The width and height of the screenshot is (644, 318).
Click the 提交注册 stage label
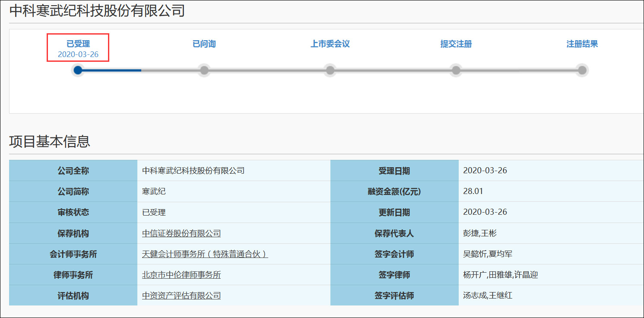click(456, 44)
